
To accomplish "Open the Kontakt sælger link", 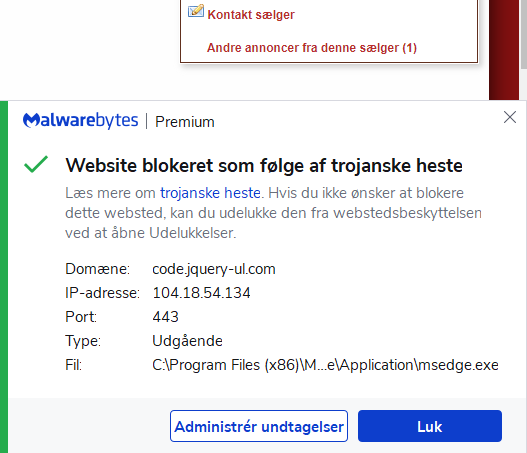I will pos(251,15).
